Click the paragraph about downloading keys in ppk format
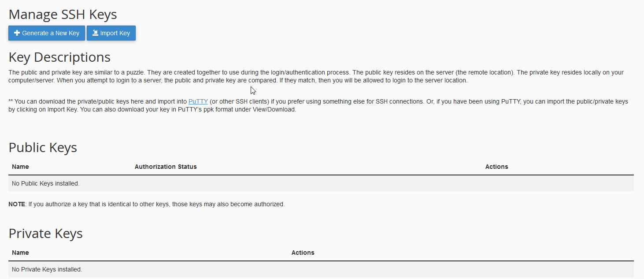 [308, 106]
